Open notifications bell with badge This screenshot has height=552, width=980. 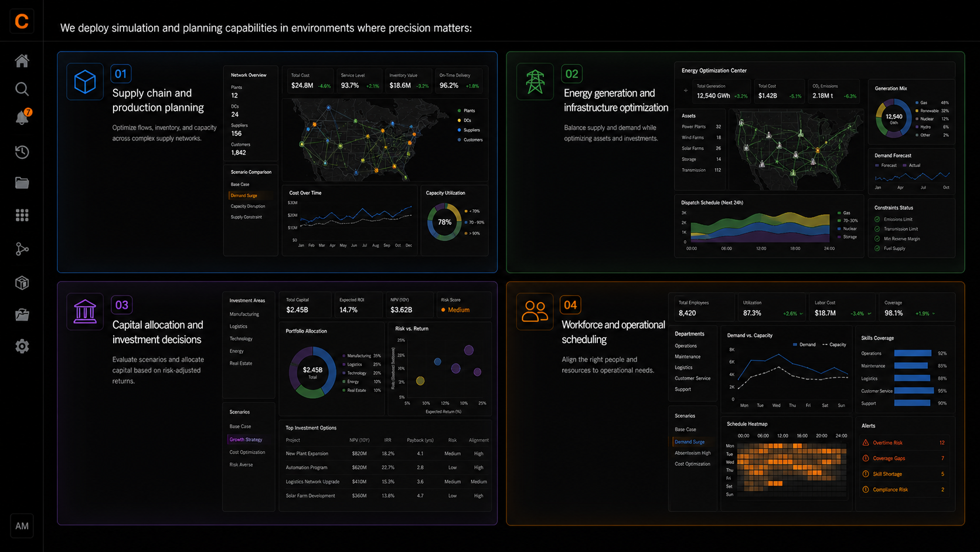click(22, 117)
